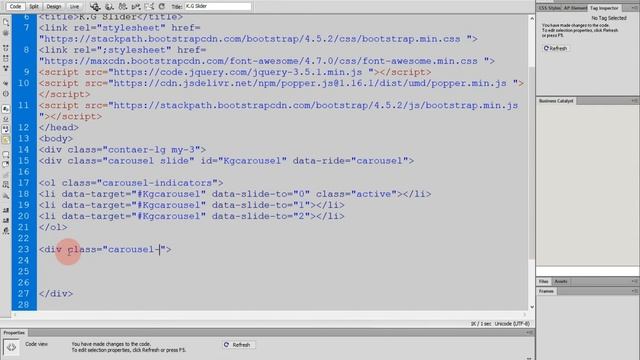Click the Collapse Selection icon
Screen dimensions: 640x360
(x=6, y=58)
